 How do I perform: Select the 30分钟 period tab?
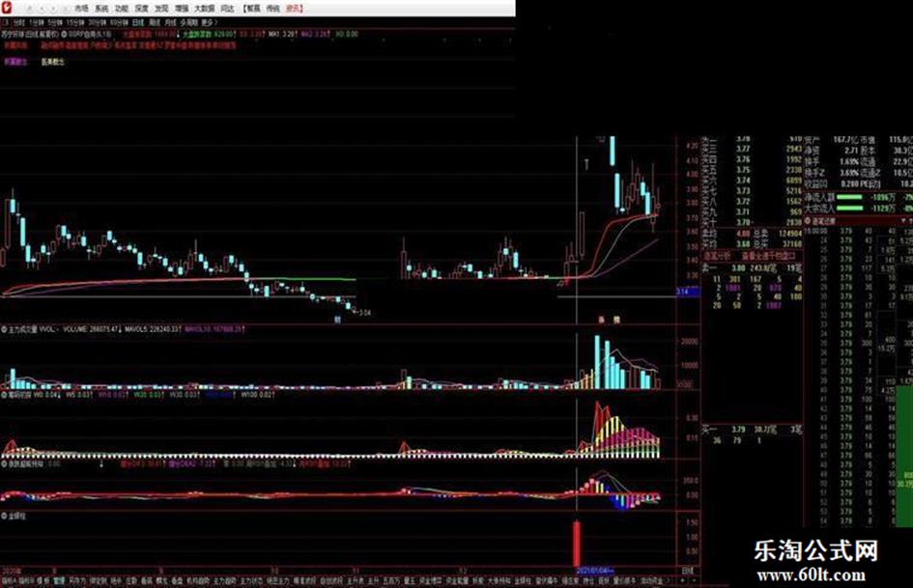98,22
